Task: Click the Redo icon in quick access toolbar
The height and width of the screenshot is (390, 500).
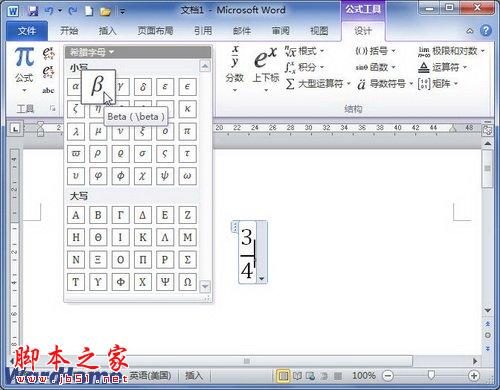Action: click(x=73, y=11)
